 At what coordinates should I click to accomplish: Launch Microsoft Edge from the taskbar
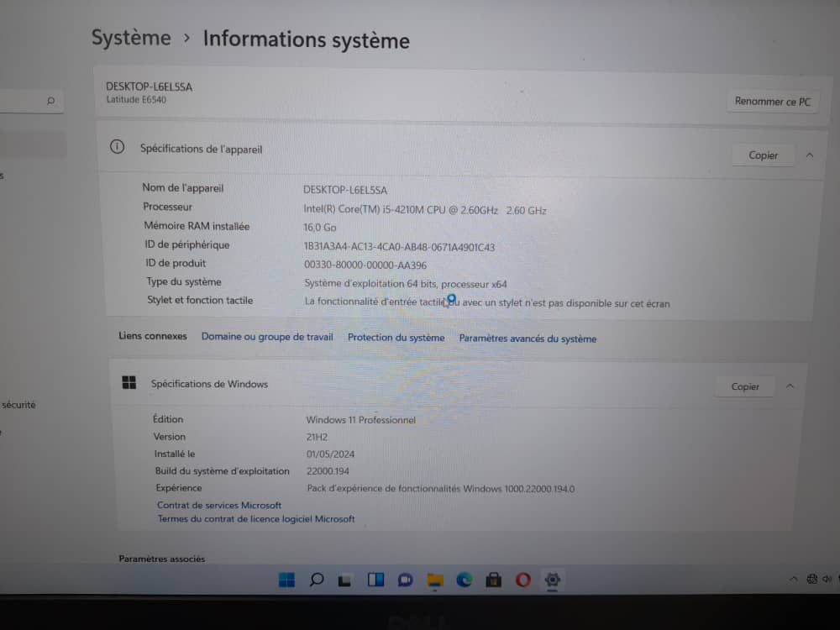[464, 580]
